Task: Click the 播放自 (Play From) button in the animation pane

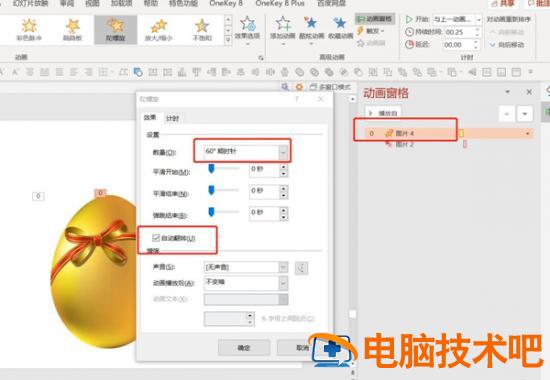Action: [383, 113]
